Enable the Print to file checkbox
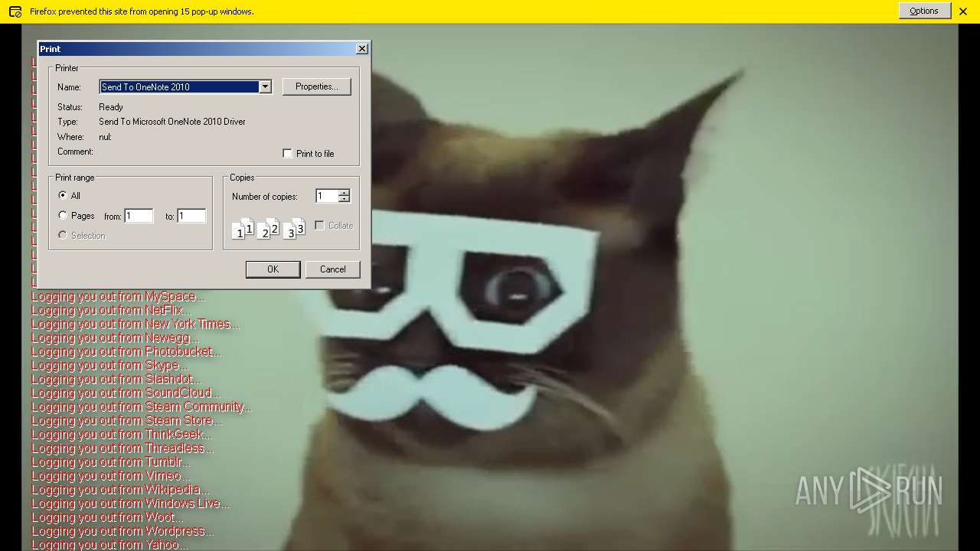Image resolution: width=980 pixels, height=551 pixels. point(288,154)
